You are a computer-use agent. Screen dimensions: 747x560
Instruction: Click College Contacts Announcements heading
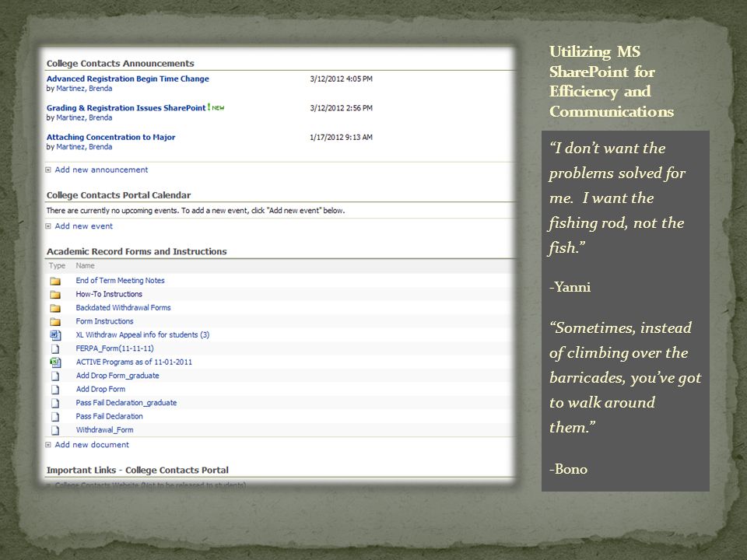(121, 63)
